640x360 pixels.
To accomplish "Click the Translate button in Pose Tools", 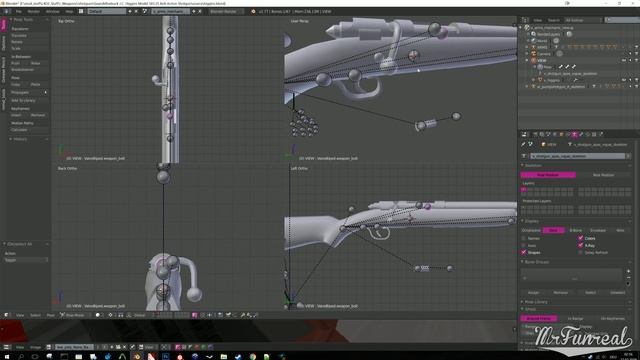I will (x=28, y=36).
